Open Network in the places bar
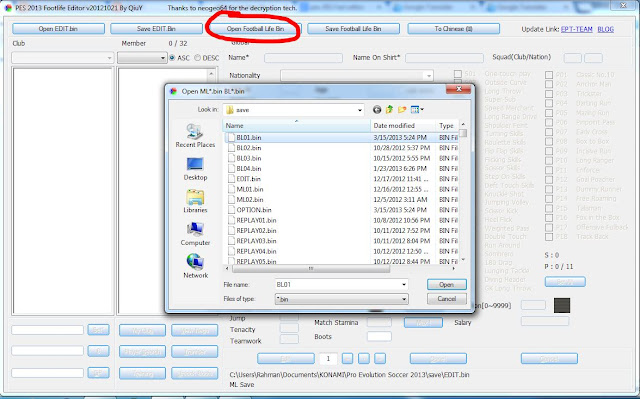This screenshot has width=640, height=399. click(195, 266)
